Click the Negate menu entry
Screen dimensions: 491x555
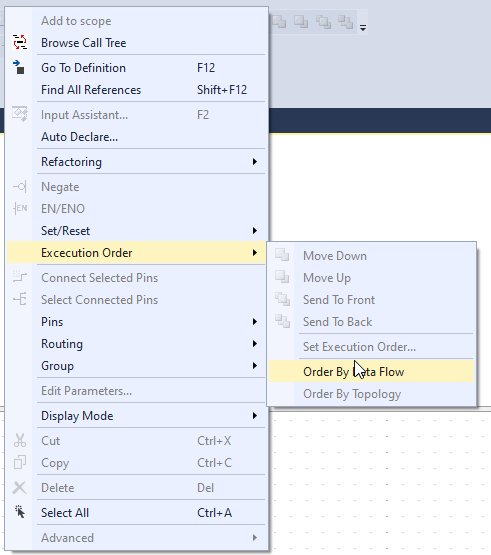pos(136,187)
